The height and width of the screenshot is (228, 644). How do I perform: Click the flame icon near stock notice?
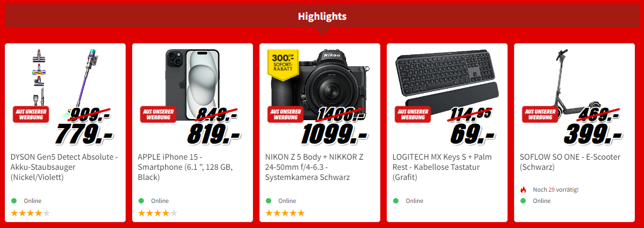(524, 190)
